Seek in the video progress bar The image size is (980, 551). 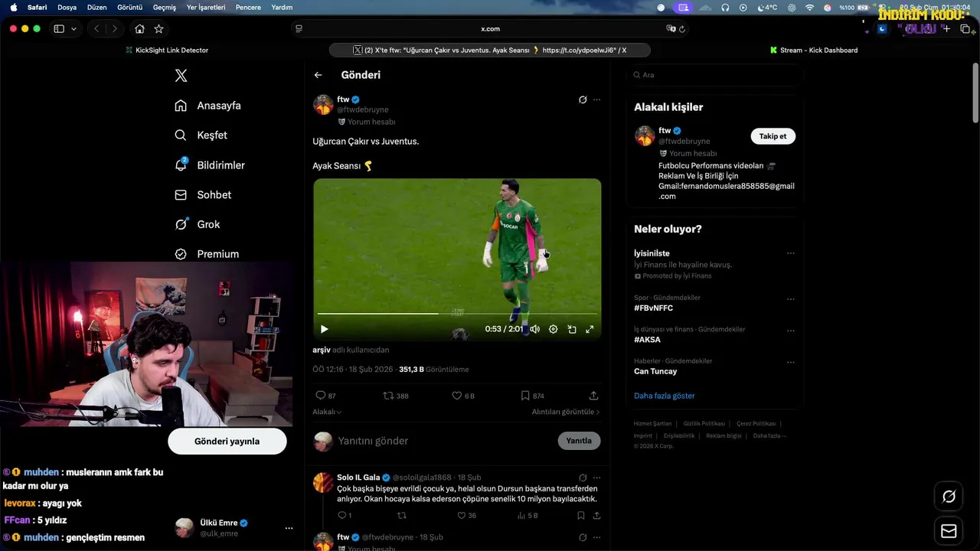click(457, 314)
